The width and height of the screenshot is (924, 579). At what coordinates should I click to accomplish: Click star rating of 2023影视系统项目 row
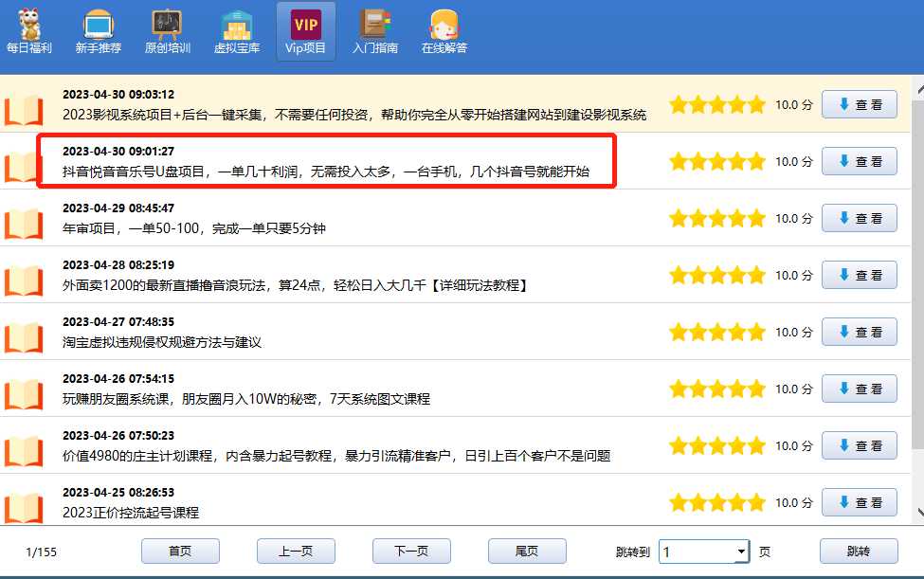[x=717, y=105]
